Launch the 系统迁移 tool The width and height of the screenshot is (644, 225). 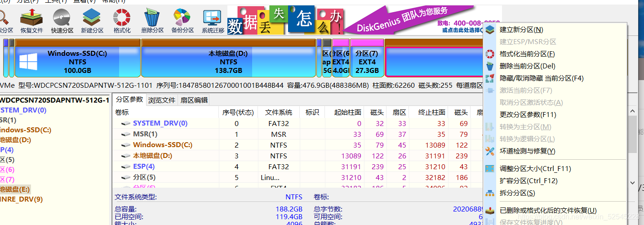coord(213,21)
